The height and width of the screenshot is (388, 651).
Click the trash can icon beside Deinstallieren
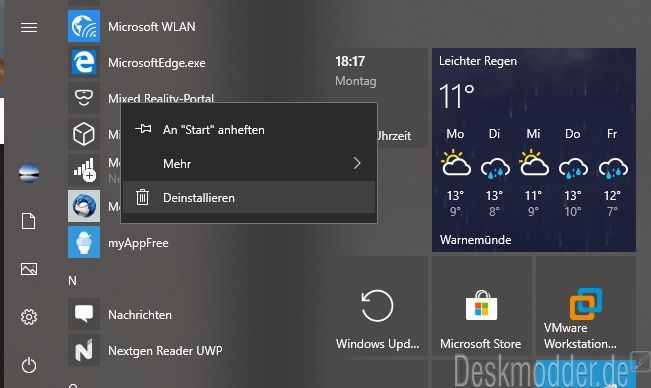tap(142, 197)
